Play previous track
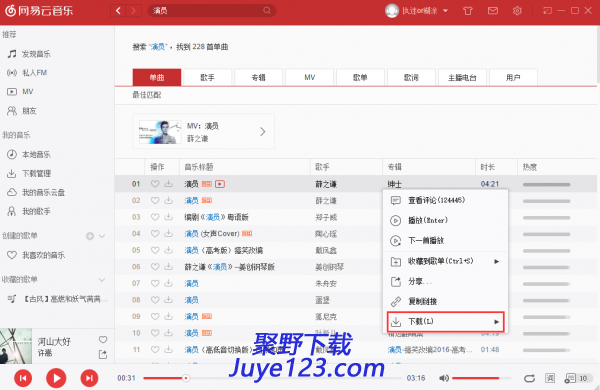This screenshot has height=390, width=600. pos(23,378)
